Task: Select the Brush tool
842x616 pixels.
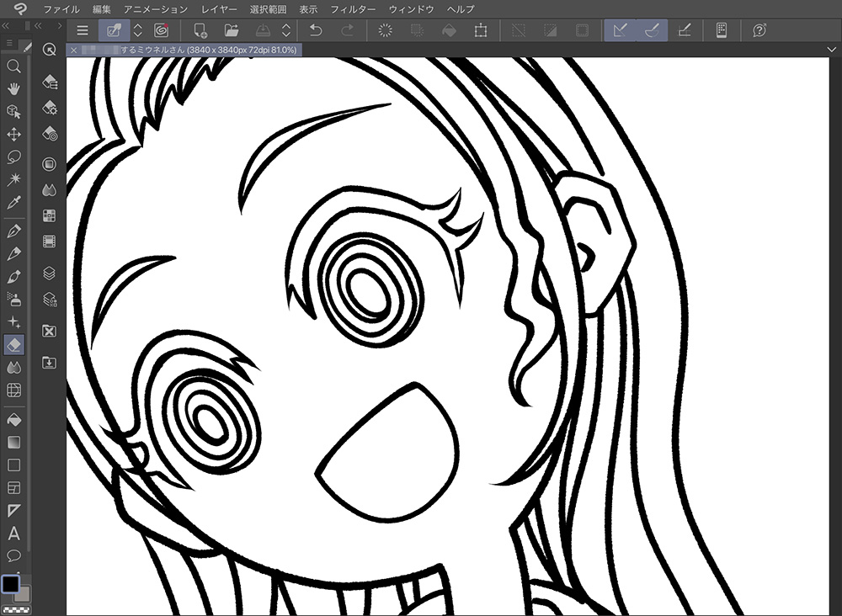Action: (14, 276)
